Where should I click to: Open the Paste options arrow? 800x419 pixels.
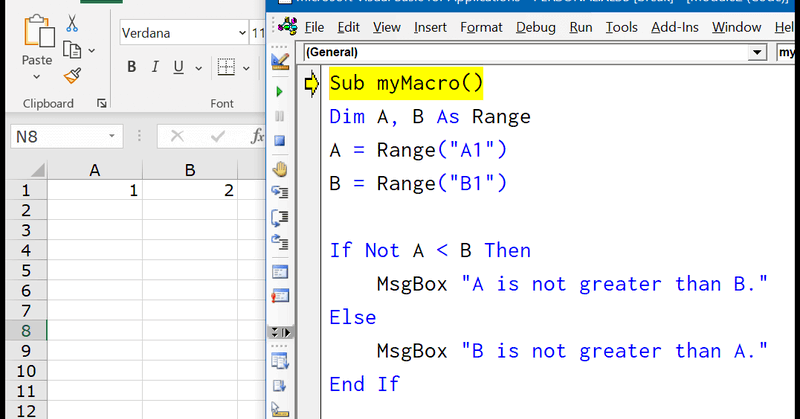[37, 77]
